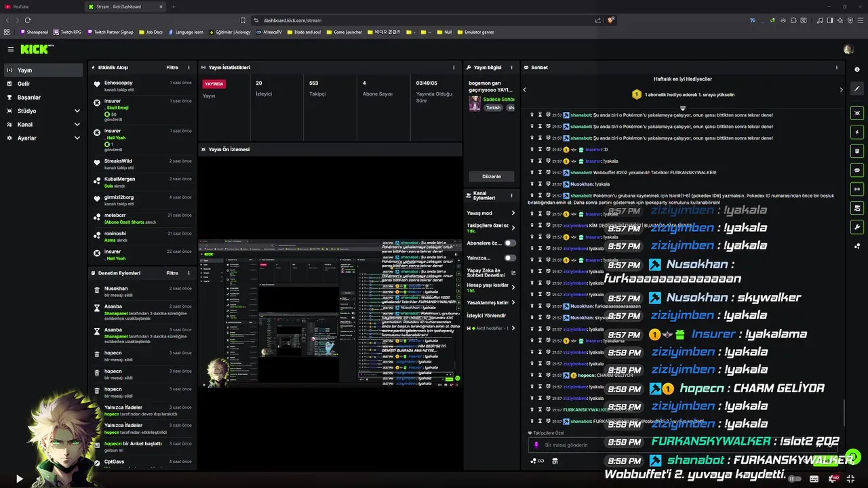Open options menu of Sohbet panel
The image size is (868, 488).
(836, 68)
